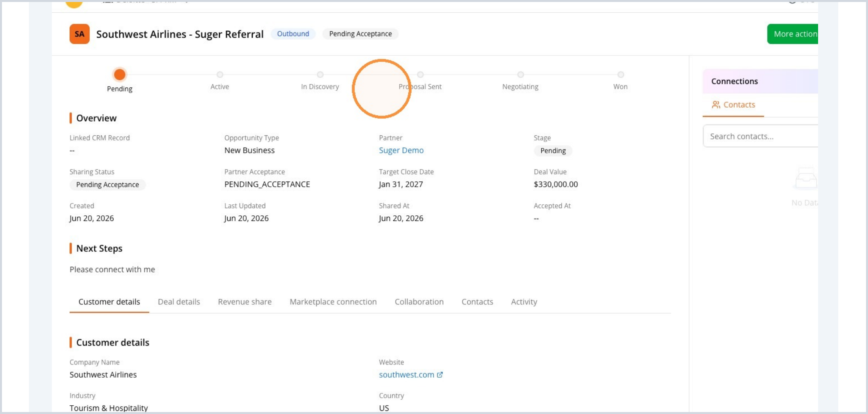The image size is (868, 414).
Task: Select the Active stage marker
Action: [220, 74]
